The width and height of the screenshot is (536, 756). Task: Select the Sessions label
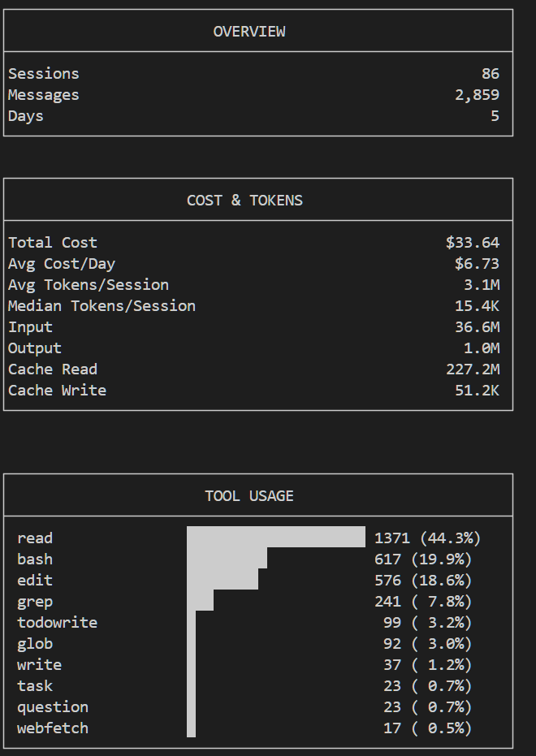click(43, 74)
